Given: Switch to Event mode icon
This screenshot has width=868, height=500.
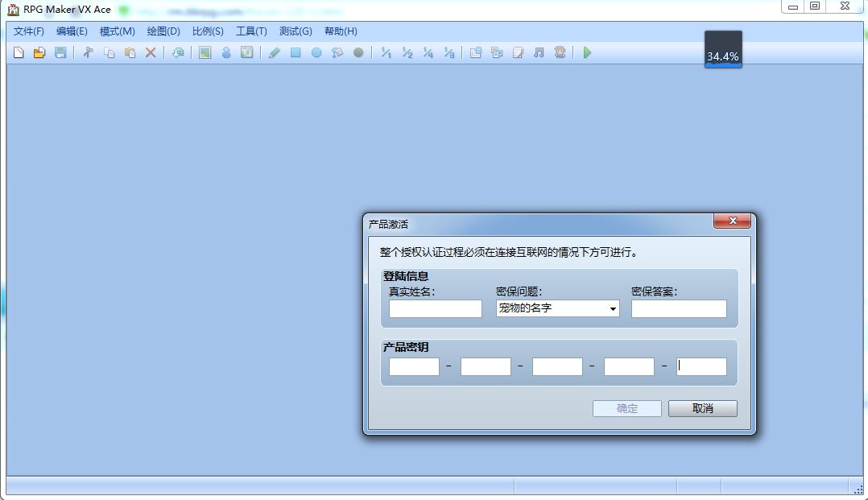Looking at the screenshot, I should pyautogui.click(x=225, y=52).
